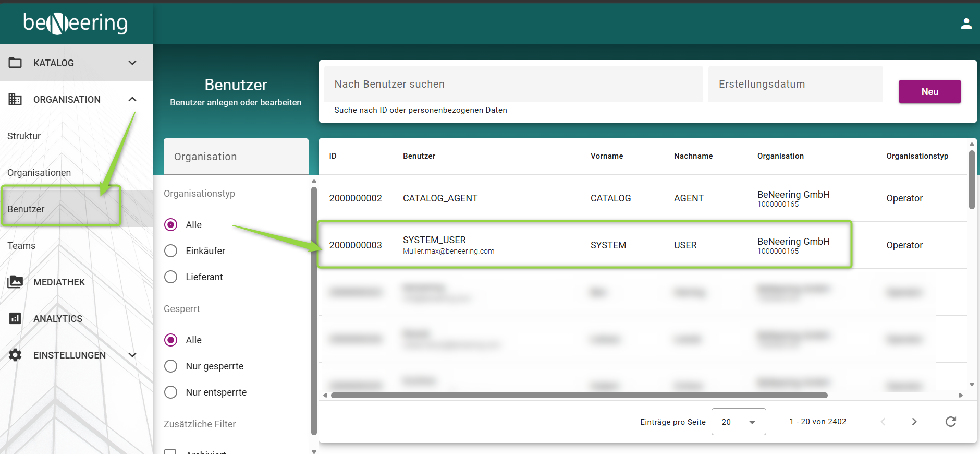The width and height of the screenshot is (980, 454).
Task: Click the beNeering logo
Action: [76, 23]
